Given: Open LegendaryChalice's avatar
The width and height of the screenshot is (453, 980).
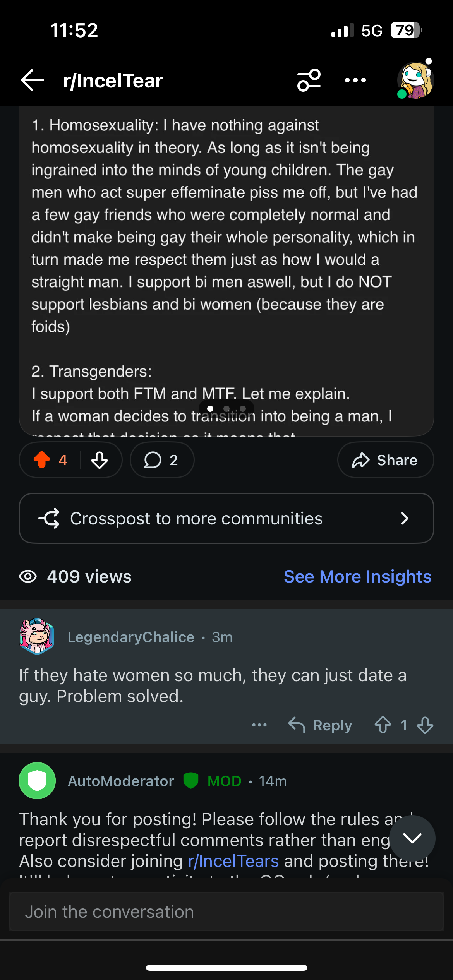Looking at the screenshot, I should pyautogui.click(x=37, y=637).
